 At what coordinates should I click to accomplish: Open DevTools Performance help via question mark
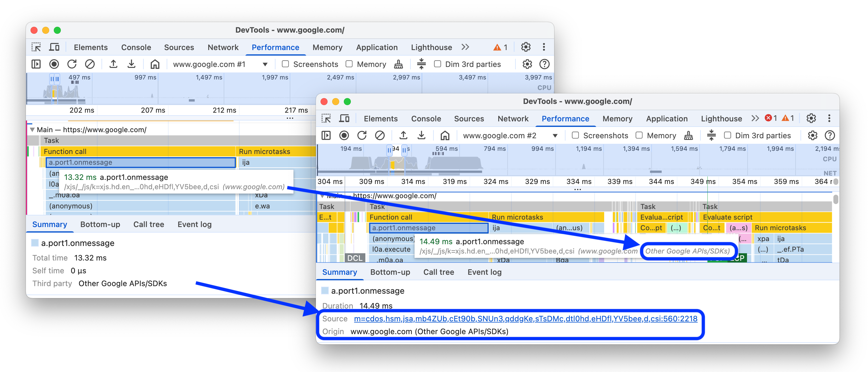point(545,64)
